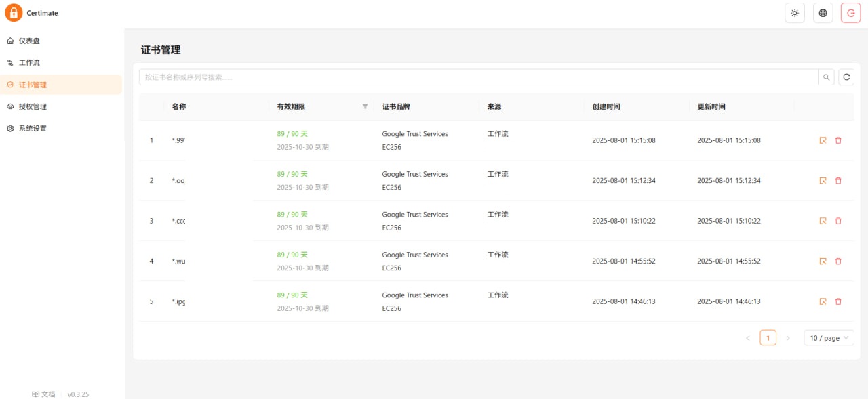Expand the 10 / page size dropdown
Screen dimensions: 868x399
[x=829, y=338]
